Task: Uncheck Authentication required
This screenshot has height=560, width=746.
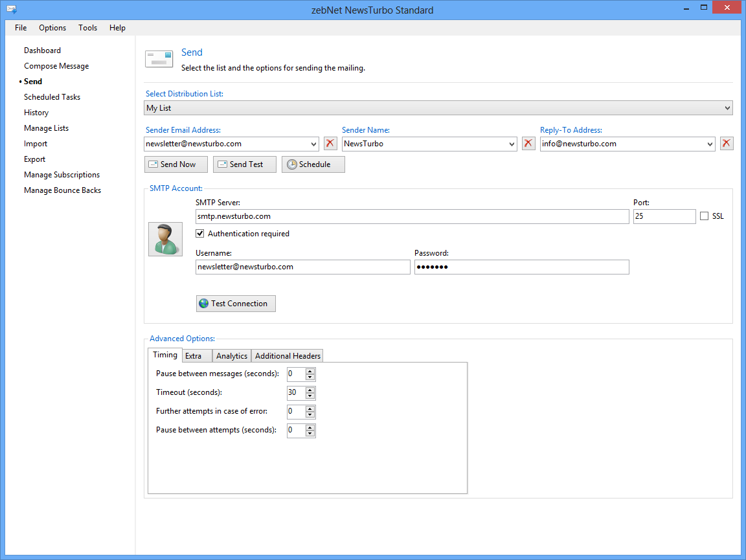Action: pyautogui.click(x=201, y=234)
